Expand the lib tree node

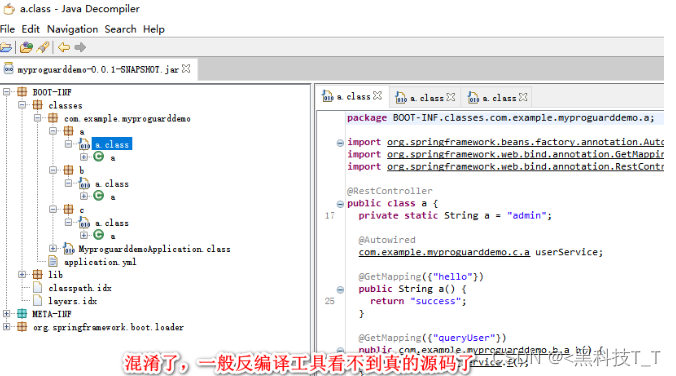point(22,274)
